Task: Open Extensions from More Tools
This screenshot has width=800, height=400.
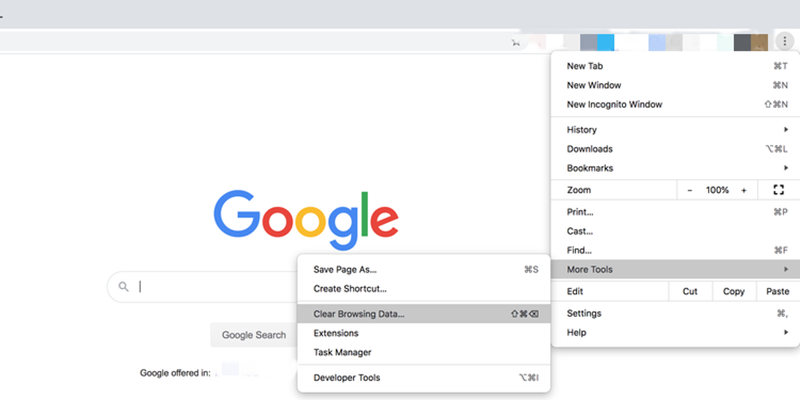Action: (x=423, y=333)
